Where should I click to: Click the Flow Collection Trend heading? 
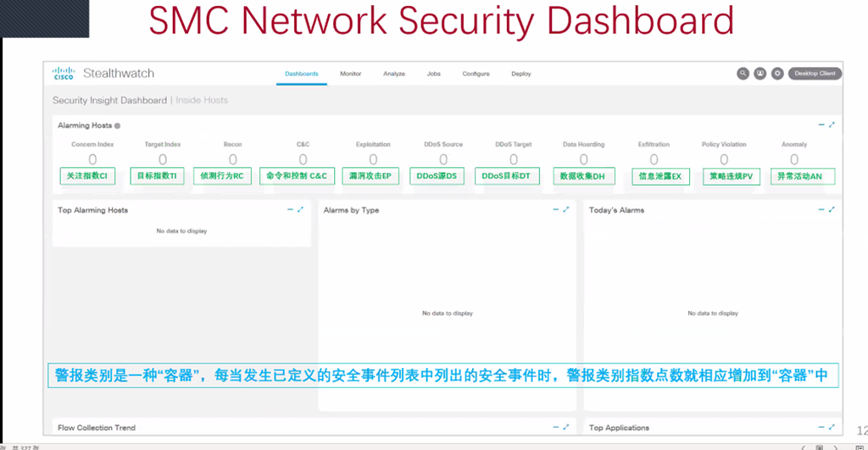click(x=97, y=428)
